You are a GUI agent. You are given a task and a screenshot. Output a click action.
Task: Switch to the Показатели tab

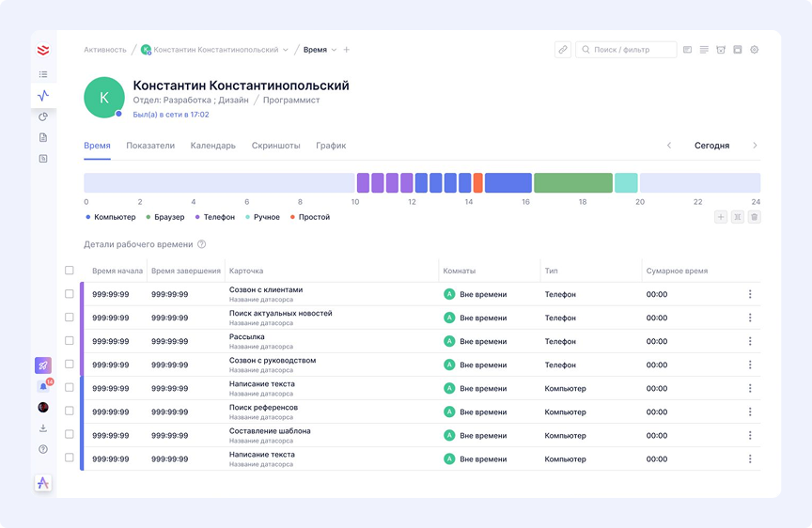point(150,146)
